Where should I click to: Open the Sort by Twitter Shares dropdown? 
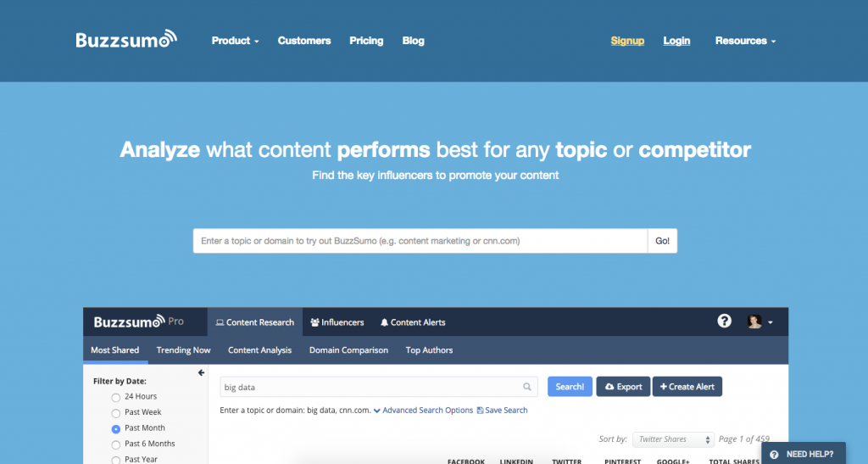[674, 439]
